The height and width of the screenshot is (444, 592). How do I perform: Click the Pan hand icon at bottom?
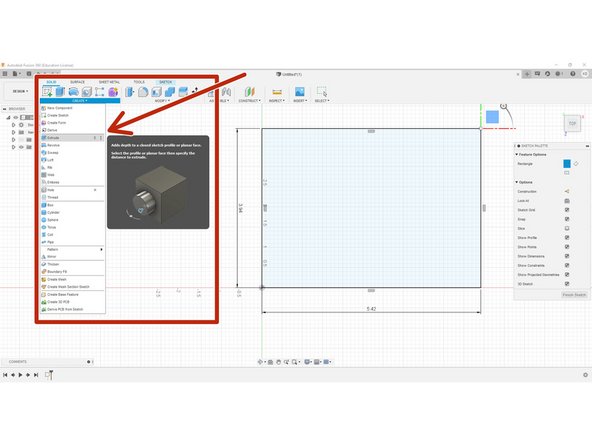pyautogui.click(x=278, y=362)
